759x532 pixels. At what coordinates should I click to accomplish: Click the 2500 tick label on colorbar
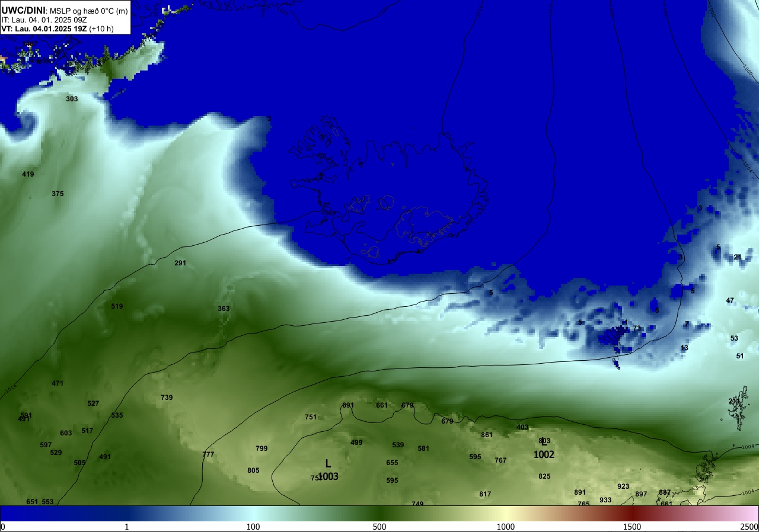(x=750, y=527)
